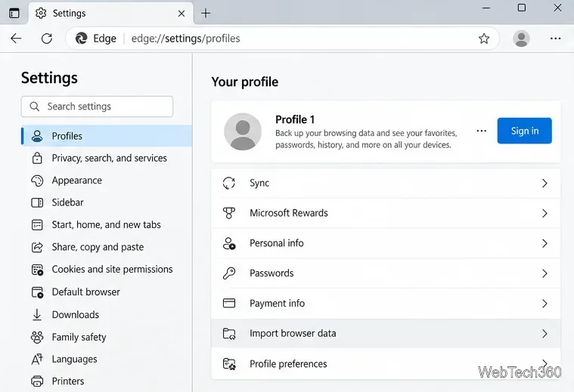Expand Import browser data chevron
The height and width of the screenshot is (392, 574).
click(x=545, y=333)
